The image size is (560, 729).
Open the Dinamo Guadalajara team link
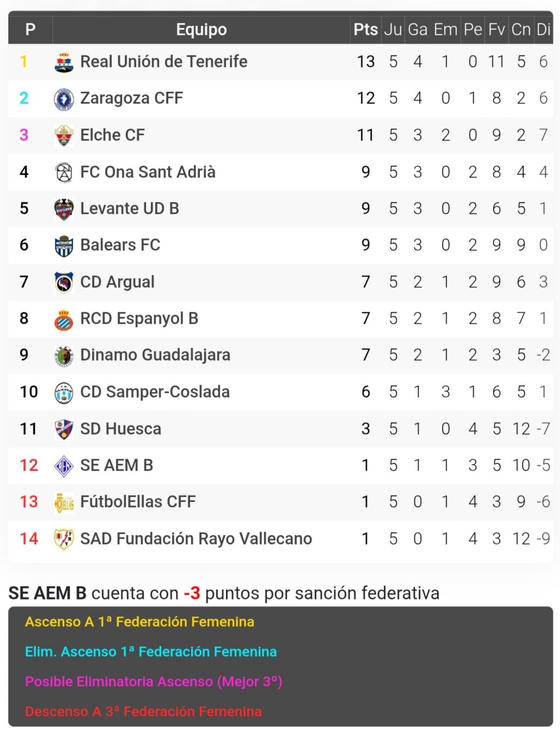[x=155, y=355]
